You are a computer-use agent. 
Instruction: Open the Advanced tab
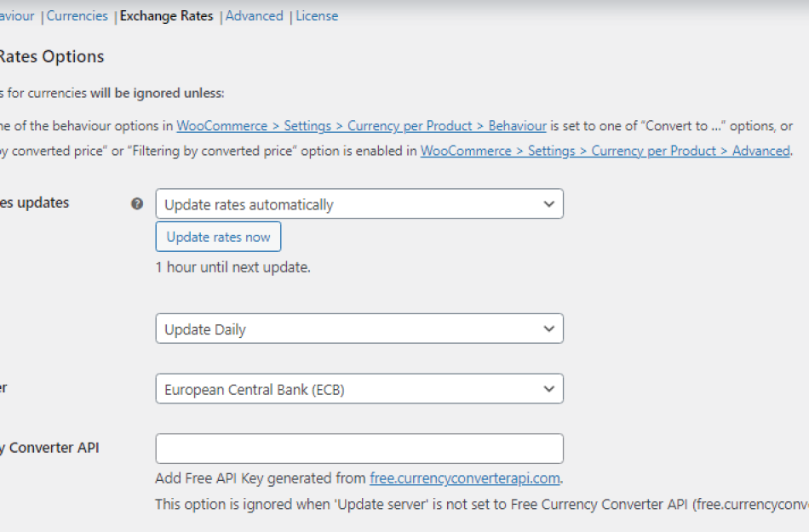coord(254,15)
